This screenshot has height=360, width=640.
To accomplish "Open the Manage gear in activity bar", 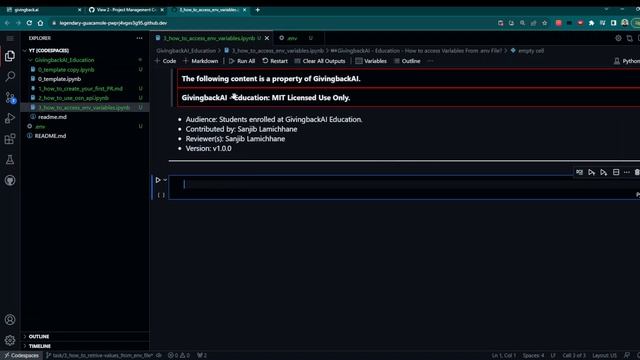I will coord(10,340).
